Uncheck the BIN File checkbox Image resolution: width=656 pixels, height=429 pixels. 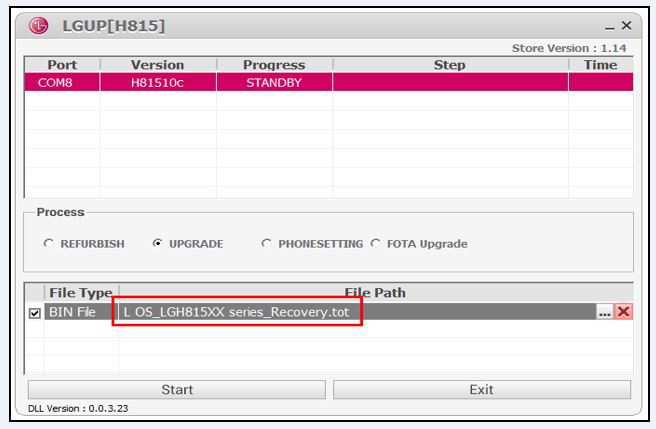pos(35,313)
